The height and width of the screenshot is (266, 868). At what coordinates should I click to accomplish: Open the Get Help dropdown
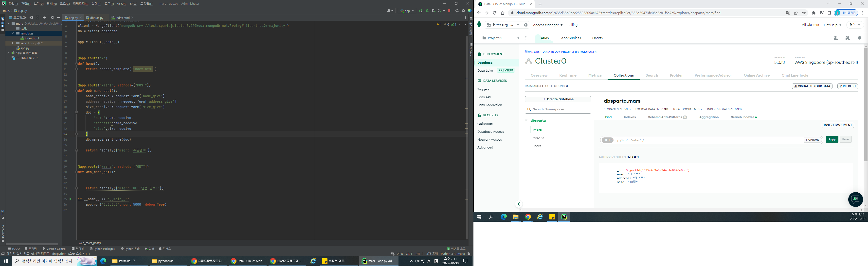[832, 25]
